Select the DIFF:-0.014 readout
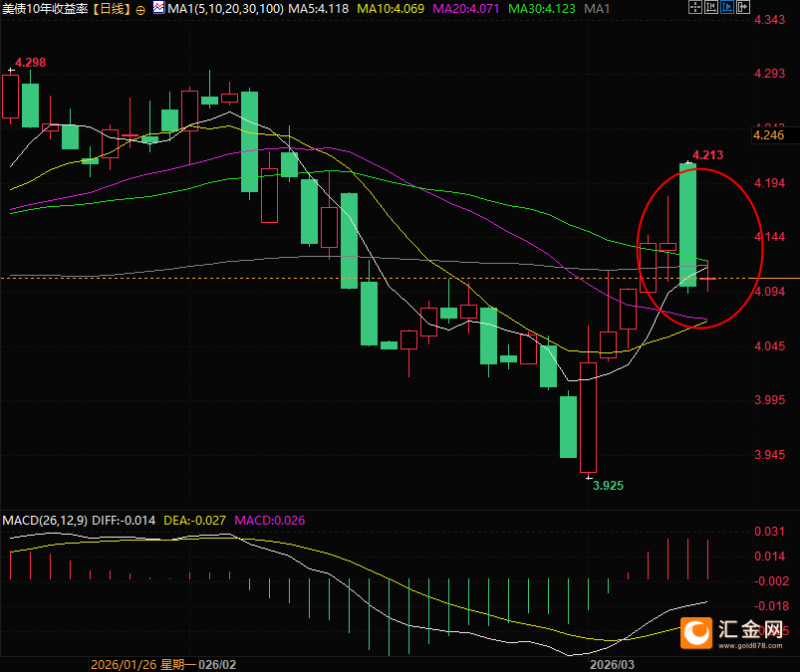 pos(124,521)
